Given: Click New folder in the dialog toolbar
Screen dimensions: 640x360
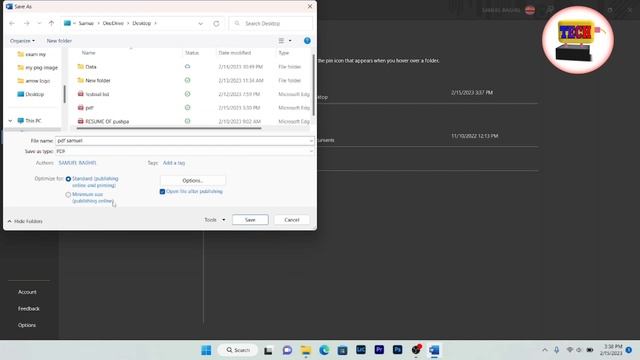Looking at the screenshot, I should [59, 41].
